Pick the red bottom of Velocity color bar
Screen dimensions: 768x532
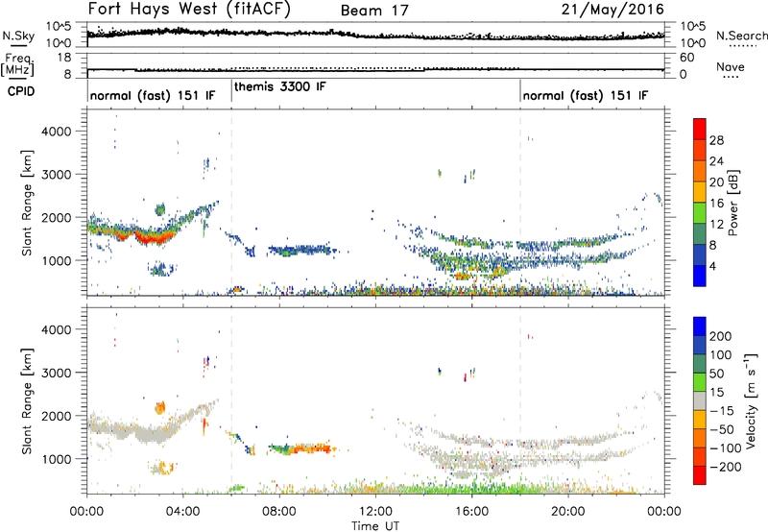pos(700,475)
